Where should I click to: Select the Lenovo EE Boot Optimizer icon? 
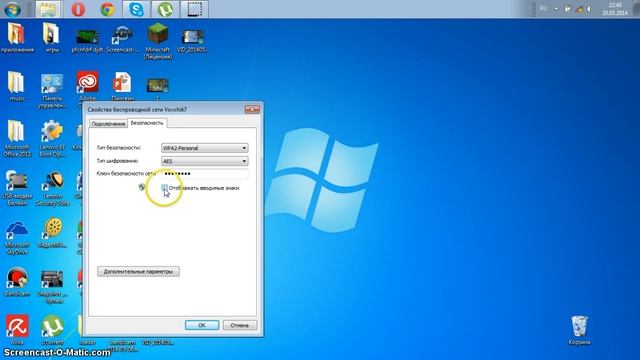pyautogui.click(x=52, y=138)
